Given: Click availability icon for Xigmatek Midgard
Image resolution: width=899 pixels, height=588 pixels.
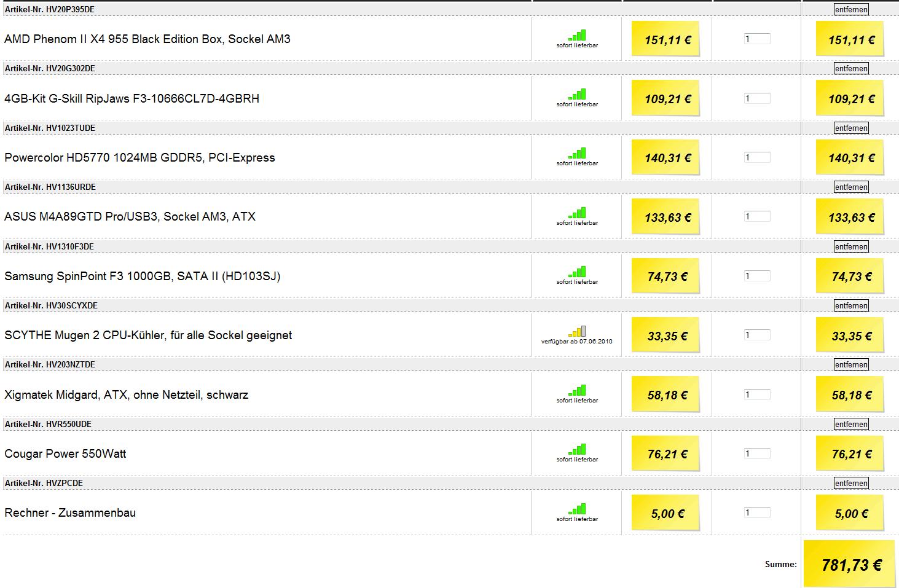Looking at the screenshot, I should pos(578,390).
